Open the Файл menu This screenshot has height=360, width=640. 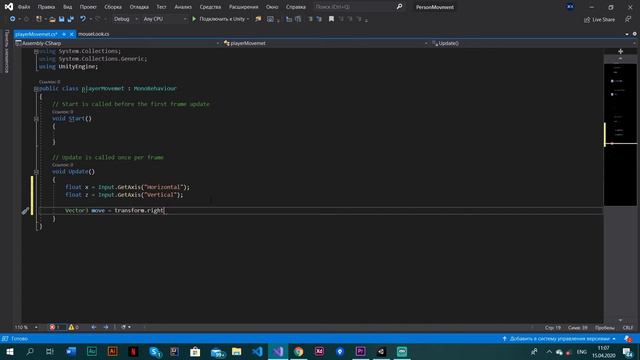click(x=24, y=7)
